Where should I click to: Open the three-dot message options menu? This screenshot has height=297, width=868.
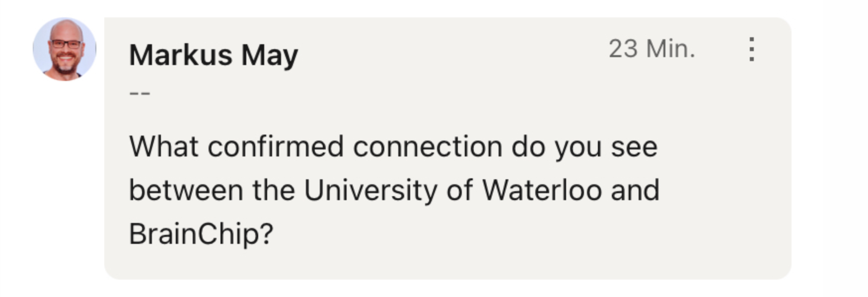(x=752, y=49)
